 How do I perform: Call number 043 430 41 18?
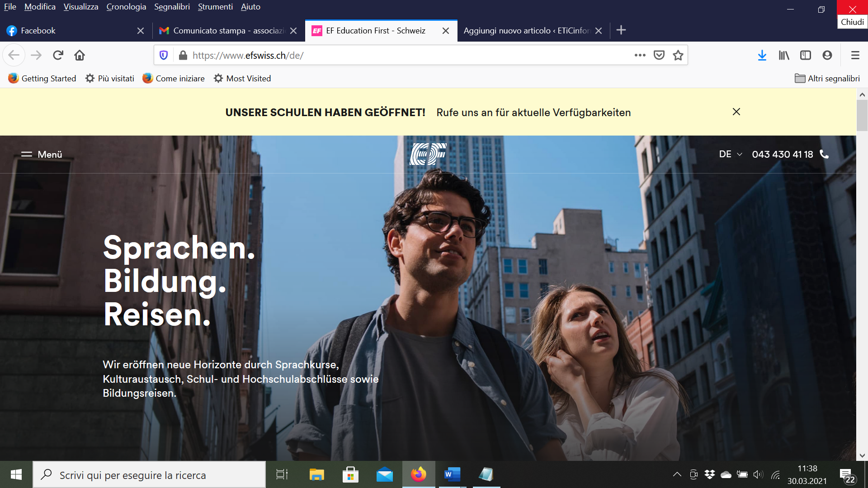(x=783, y=154)
